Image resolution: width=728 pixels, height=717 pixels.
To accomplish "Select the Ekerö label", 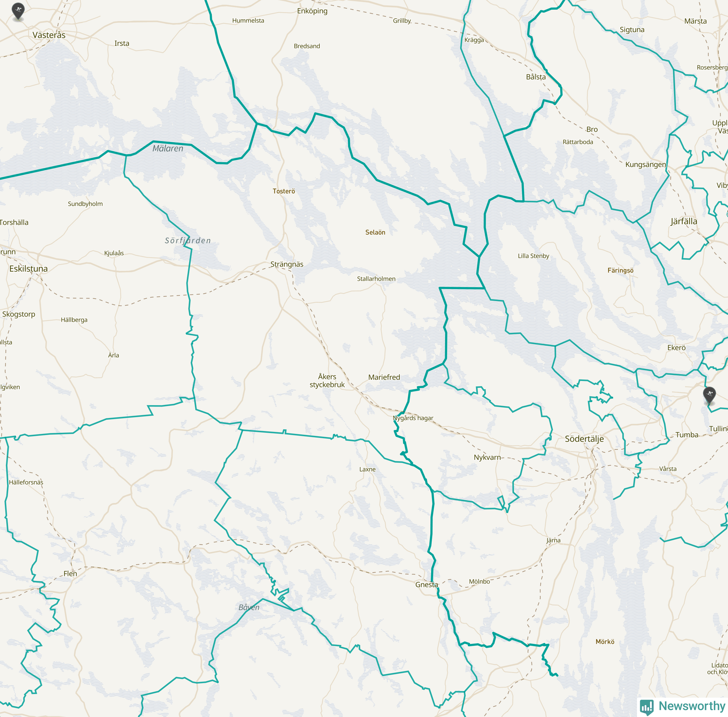I will (677, 348).
